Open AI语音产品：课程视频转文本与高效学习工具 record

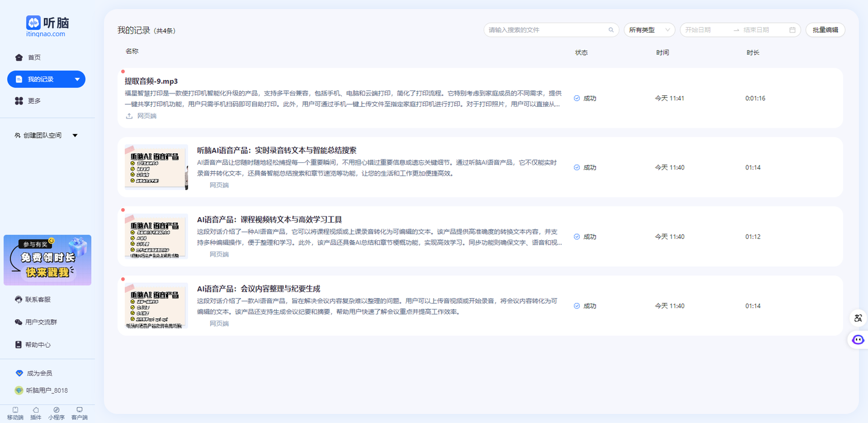[x=269, y=220]
